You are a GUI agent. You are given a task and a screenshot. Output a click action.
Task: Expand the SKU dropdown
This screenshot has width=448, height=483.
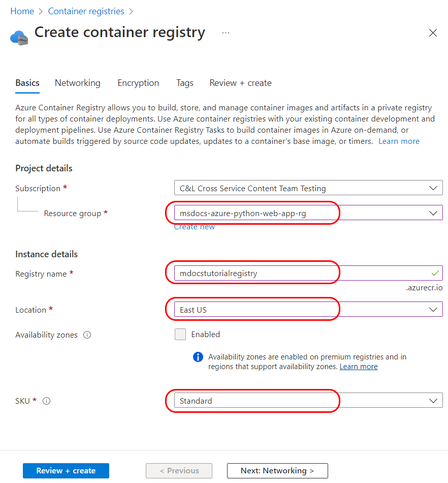click(308, 401)
